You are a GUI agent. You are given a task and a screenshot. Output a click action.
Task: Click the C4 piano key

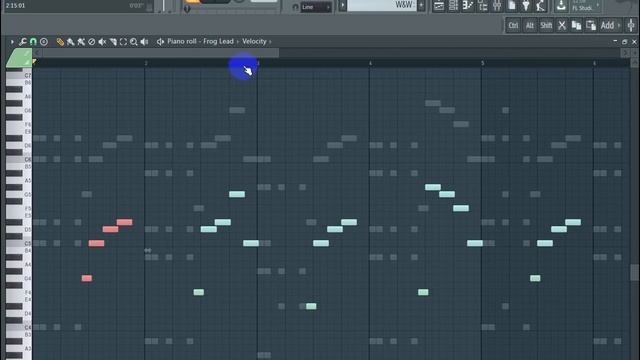coord(19,327)
